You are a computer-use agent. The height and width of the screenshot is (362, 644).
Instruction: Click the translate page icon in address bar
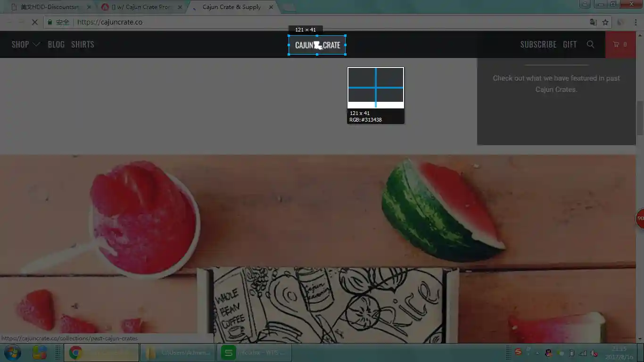[594, 22]
